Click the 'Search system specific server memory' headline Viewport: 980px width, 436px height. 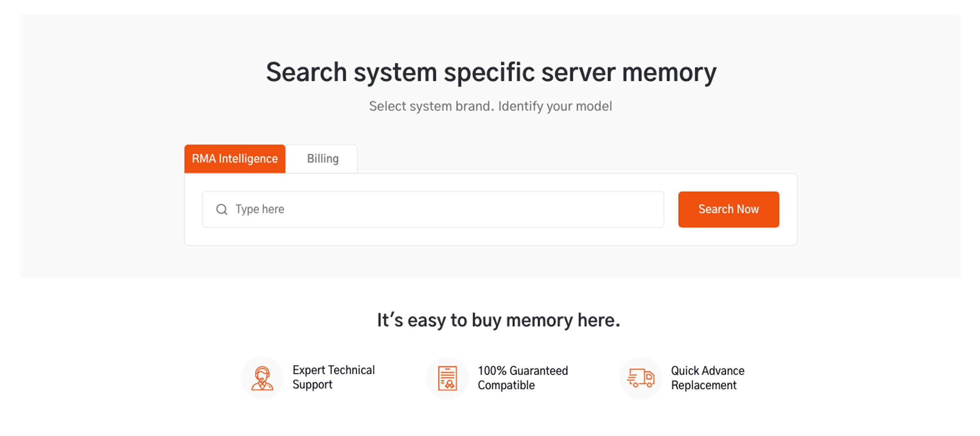(491, 72)
